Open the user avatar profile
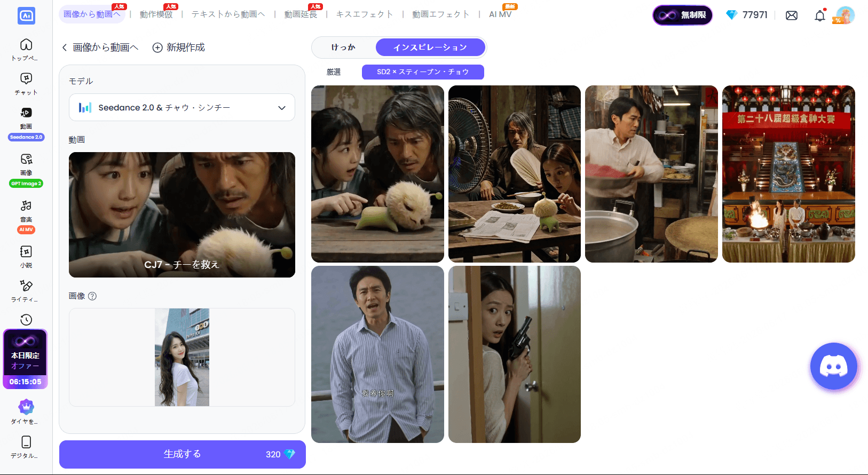The width and height of the screenshot is (868, 475). click(x=845, y=15)
